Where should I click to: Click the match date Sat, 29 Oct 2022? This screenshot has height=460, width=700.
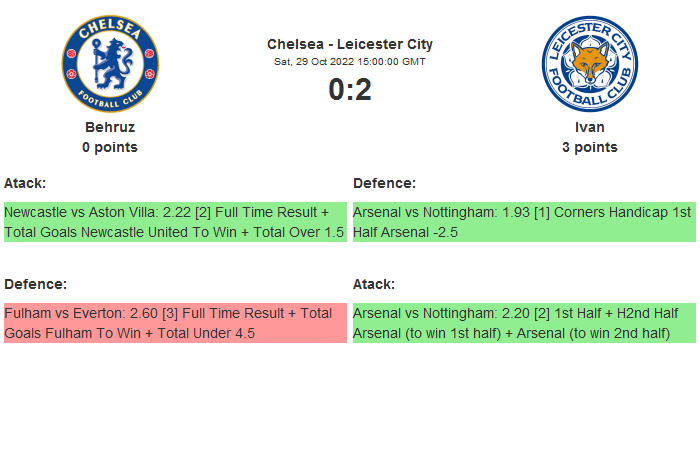[350, 62]
